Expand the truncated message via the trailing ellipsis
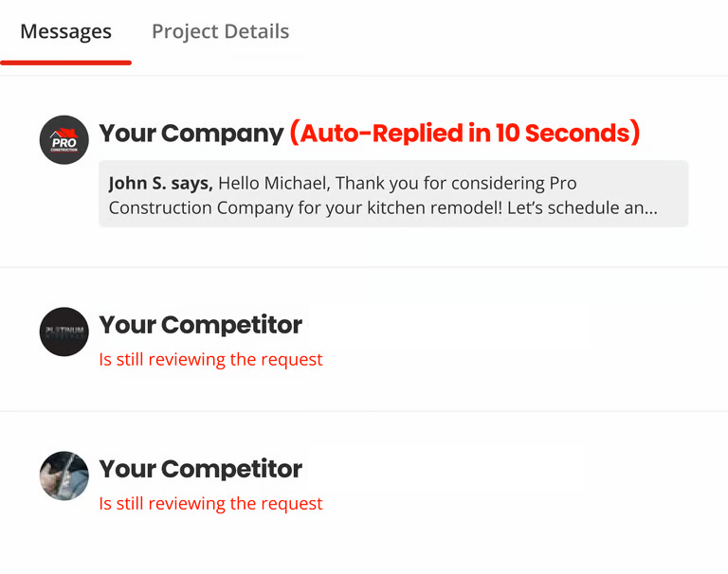The height and width of the screenshot is (574, 728). click(x=649, y=207)
